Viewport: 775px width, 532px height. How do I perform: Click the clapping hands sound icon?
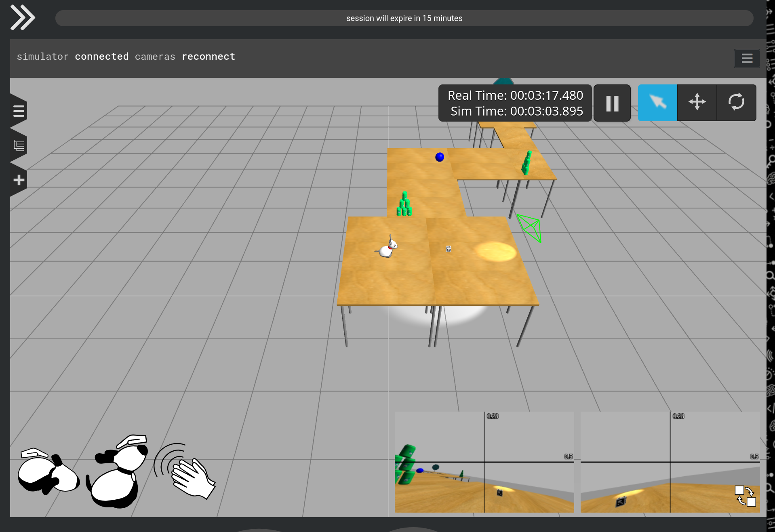coord(185,471)
